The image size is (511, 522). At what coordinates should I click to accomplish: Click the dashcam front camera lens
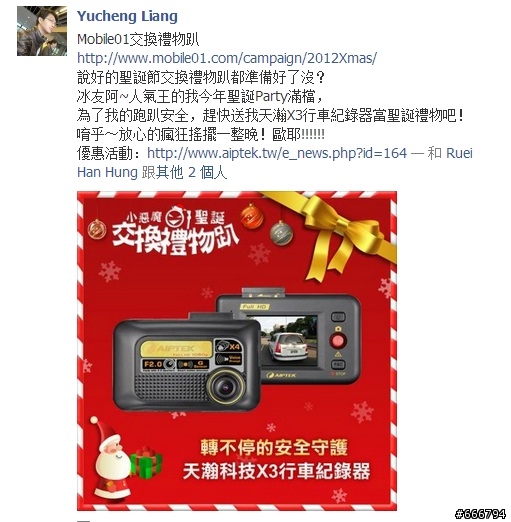click(225, 386)
